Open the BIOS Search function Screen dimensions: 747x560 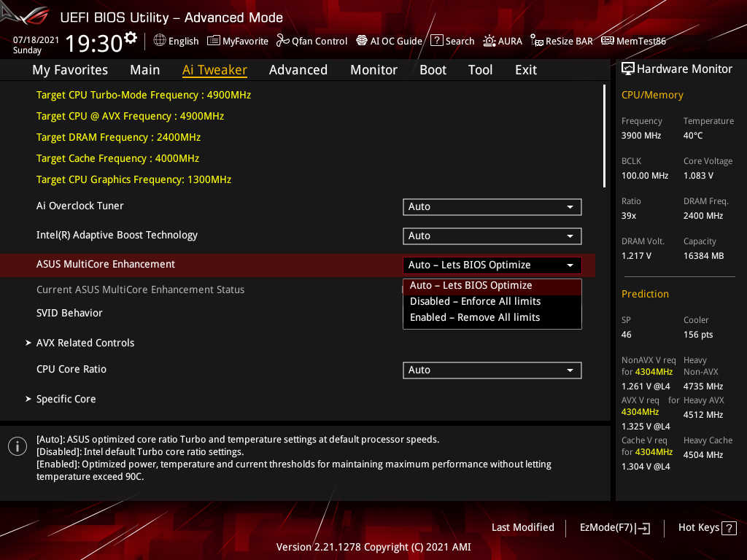click(x=452, y=41)
